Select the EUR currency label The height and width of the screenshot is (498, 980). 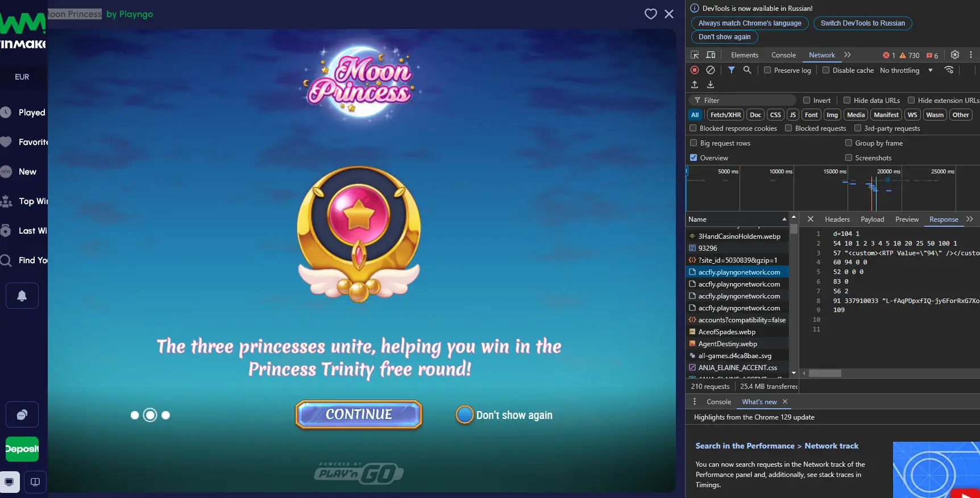click(x=22, y=77)
